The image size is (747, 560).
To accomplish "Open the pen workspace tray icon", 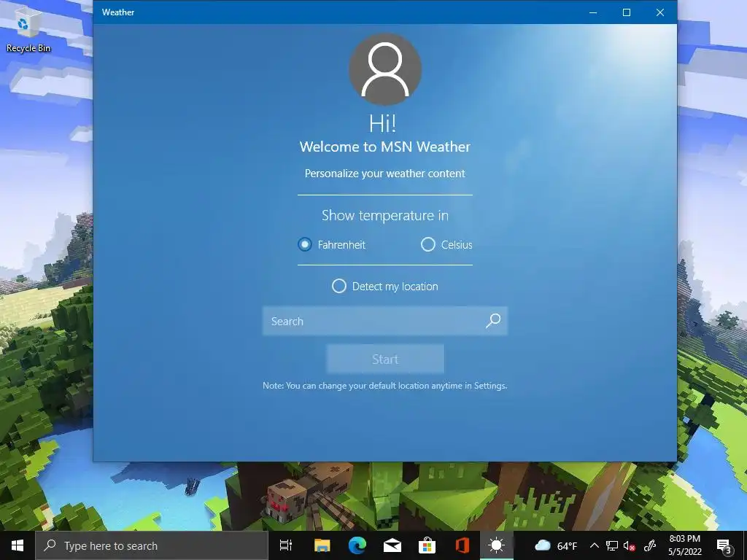I will click(650, 545).
